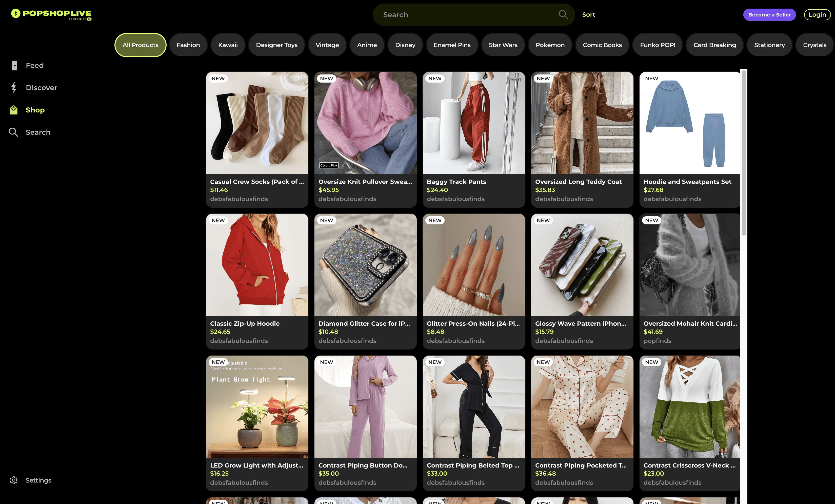The width and height of the screenshot is (835, 504).
Task: Click the Shop bag icon
Action: tap(14, 110)
